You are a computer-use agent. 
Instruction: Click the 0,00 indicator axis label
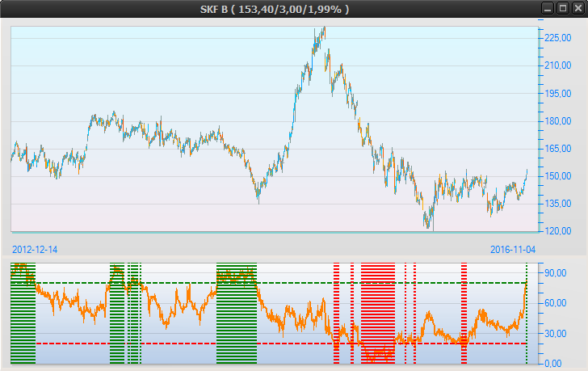553,364
